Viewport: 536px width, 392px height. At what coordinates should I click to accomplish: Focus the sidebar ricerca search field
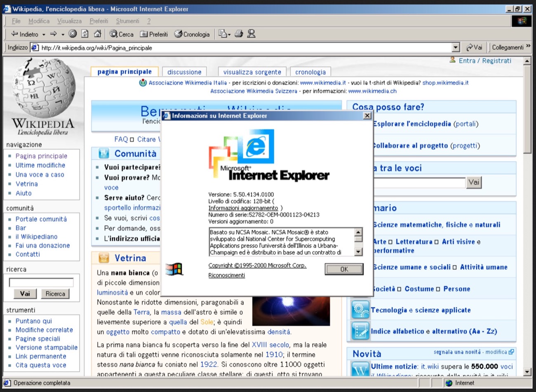pos(41,282)
